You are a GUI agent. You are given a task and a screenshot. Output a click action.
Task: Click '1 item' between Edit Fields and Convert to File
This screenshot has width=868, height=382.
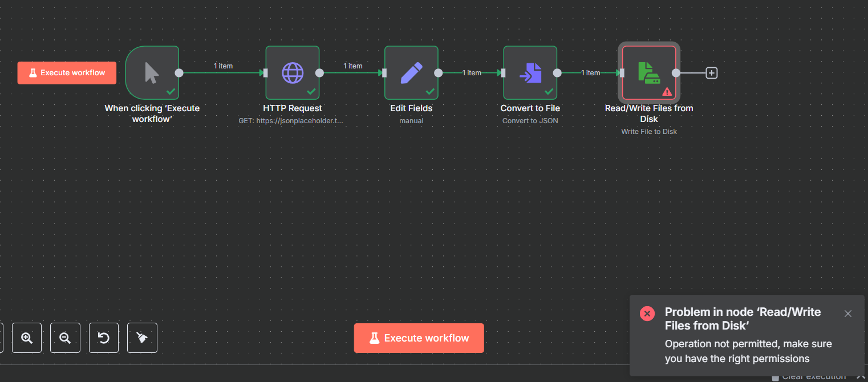click(x=472, y=73)
